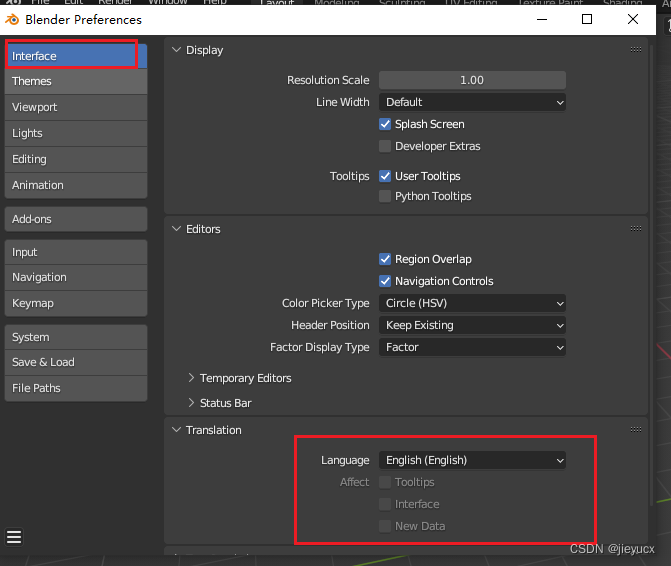Viewport: 671px width, 566px height.
Task: Click the Resolution Scale value field
Action: 472,80
